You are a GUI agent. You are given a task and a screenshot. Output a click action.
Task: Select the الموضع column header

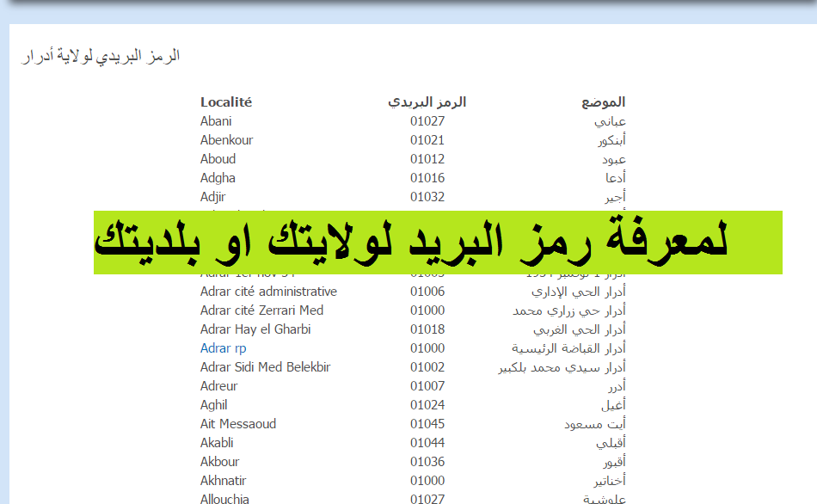pyautogui.click(x=604, y=102)
